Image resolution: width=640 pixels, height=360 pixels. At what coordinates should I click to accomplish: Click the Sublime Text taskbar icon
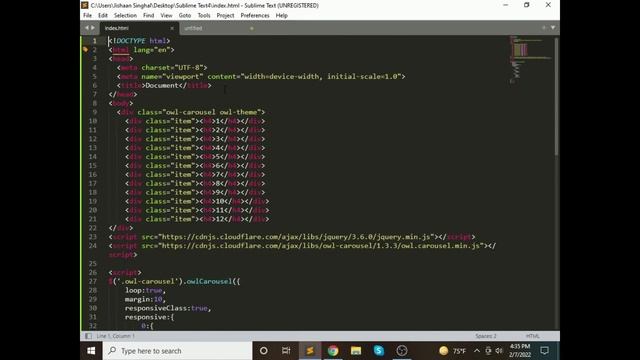tap(310, 351)
